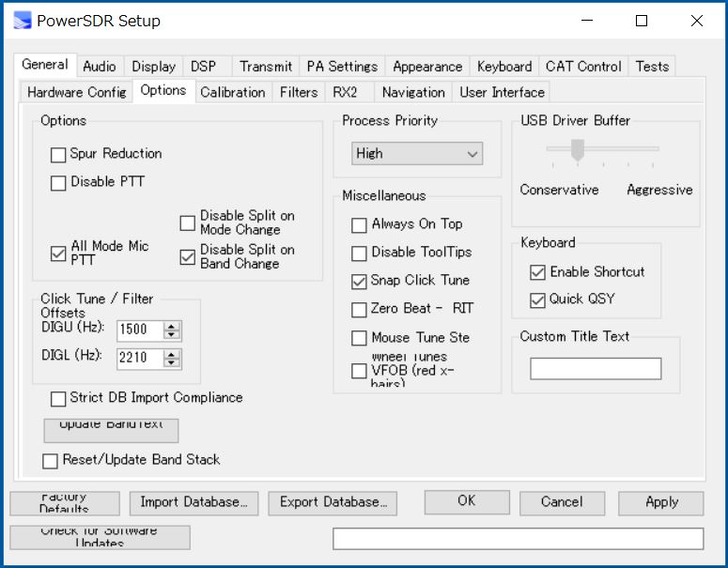Check Reset/Update Band Stack
This screenshot has height=568, width=728.
point(50,461)
